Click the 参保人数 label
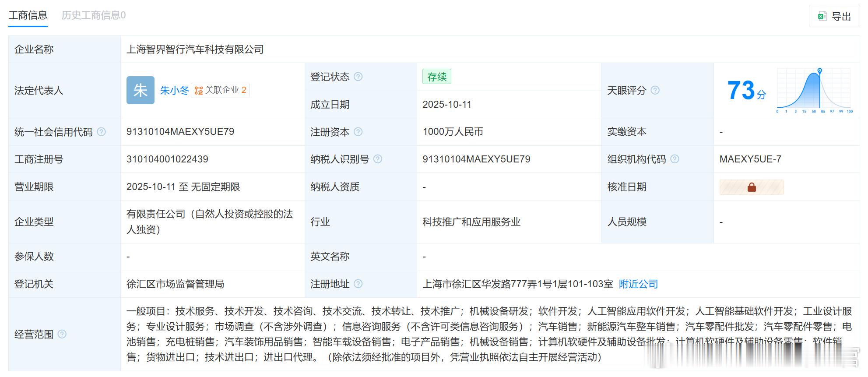Image resolution: width=868 pixels, height=377 pixels. [x=34, y=257]
